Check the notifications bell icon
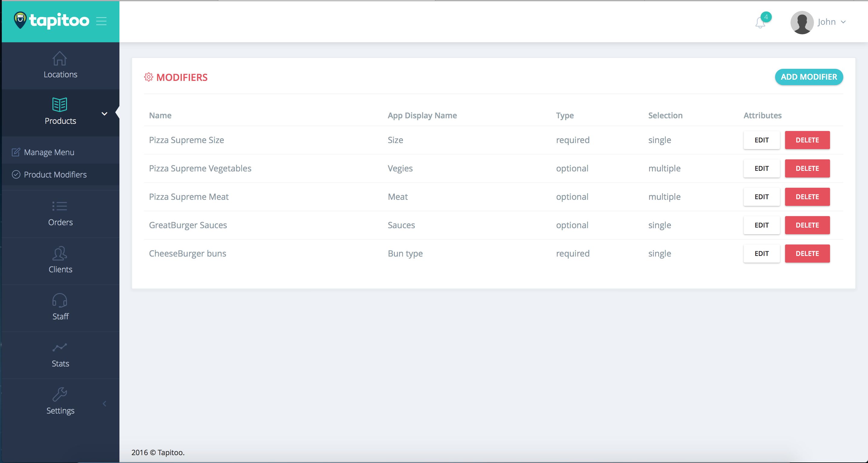The width and height of the screenshot is (868, 463). coord(760,23)
